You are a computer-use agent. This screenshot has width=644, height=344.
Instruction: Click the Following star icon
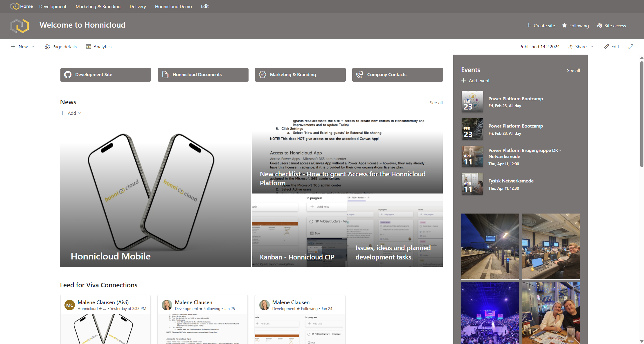(x=564, y=26)
